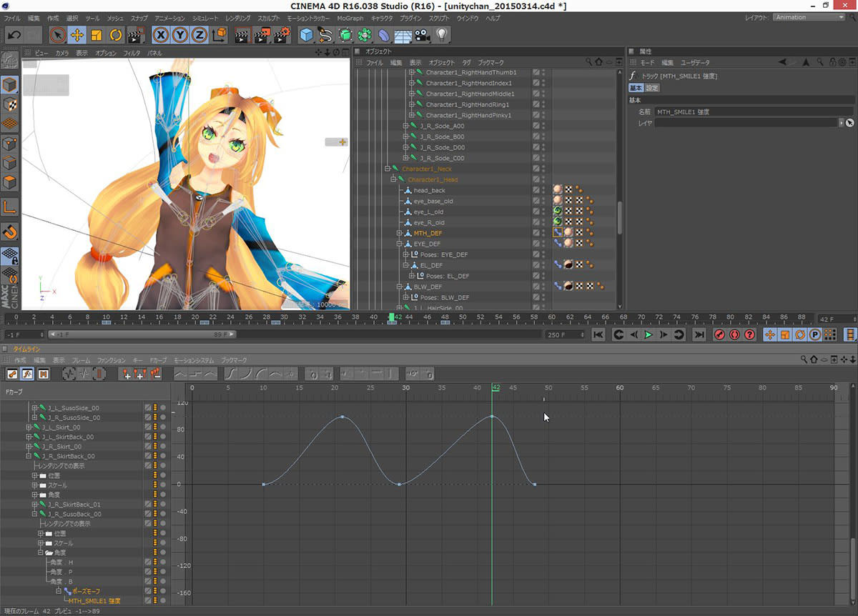Select head_back object in Object Manager
Viewport: 858px width, 616px height.
click(x=429, y=190)
